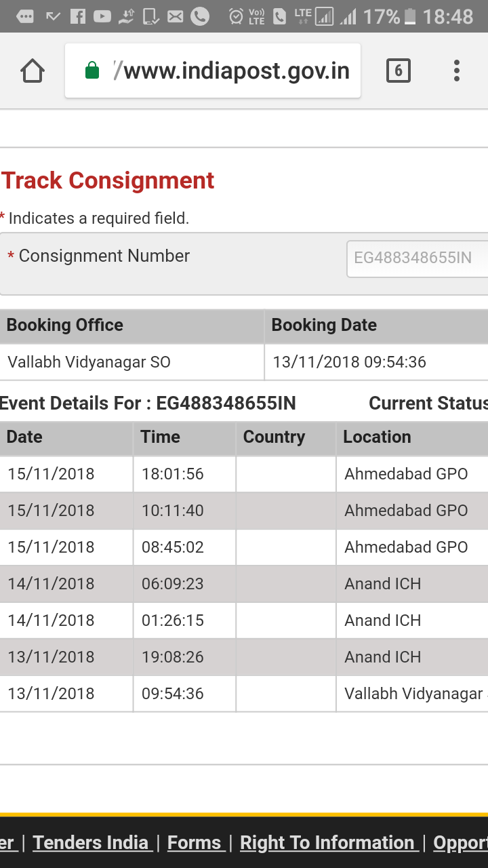
Task: Click the Consignment Number input field
Action: (417, 258)
